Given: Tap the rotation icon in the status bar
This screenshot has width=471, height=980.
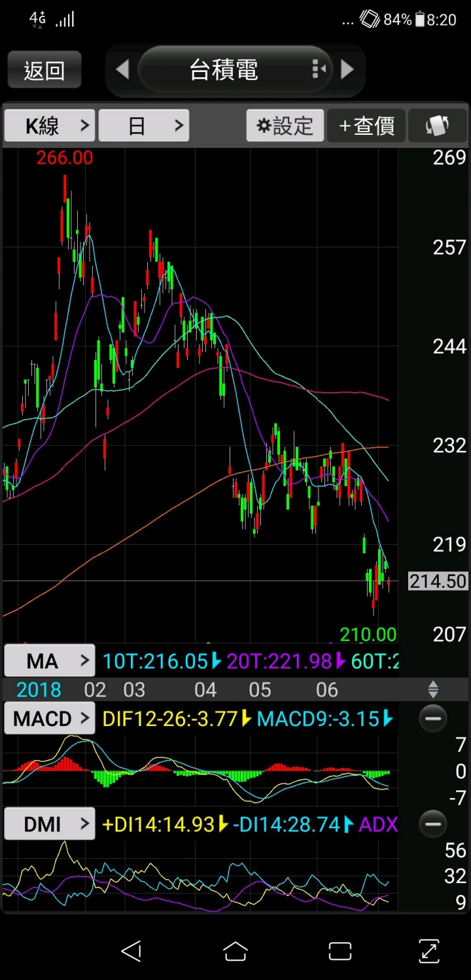Looking at the screenshot, I should 370,20.
